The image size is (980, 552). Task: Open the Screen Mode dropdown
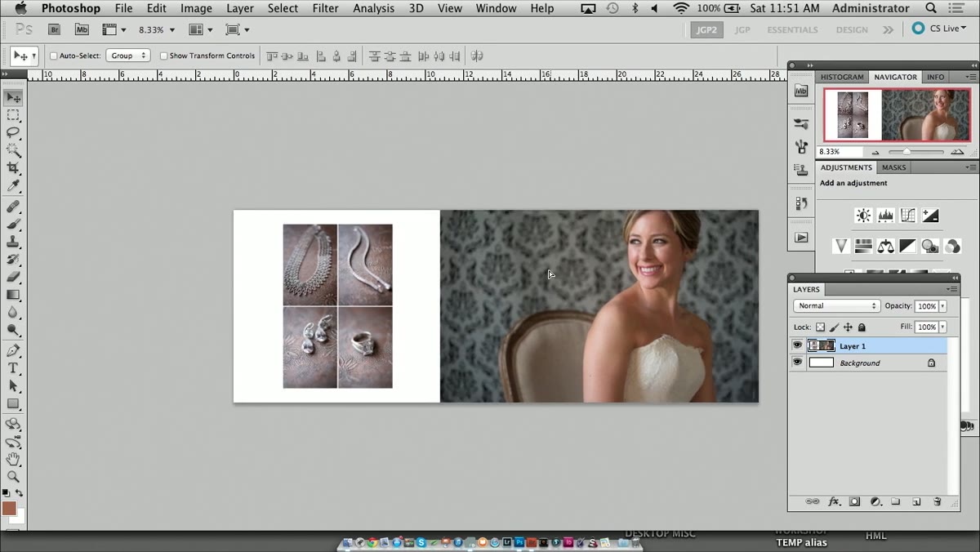(x=238, y=29)
